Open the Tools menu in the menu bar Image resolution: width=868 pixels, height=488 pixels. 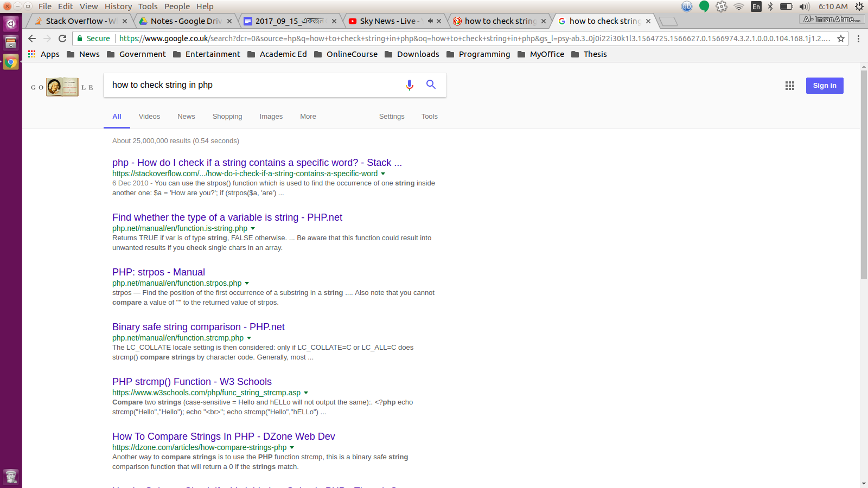click(148, 7)
